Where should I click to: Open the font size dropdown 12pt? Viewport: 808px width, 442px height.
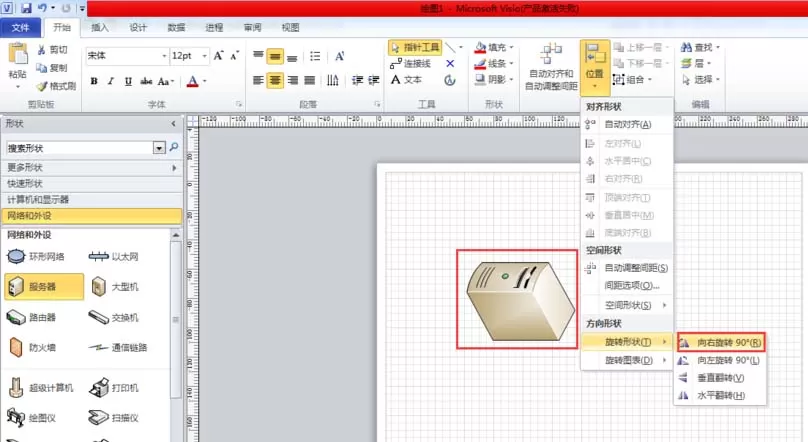tap(205, 56)
